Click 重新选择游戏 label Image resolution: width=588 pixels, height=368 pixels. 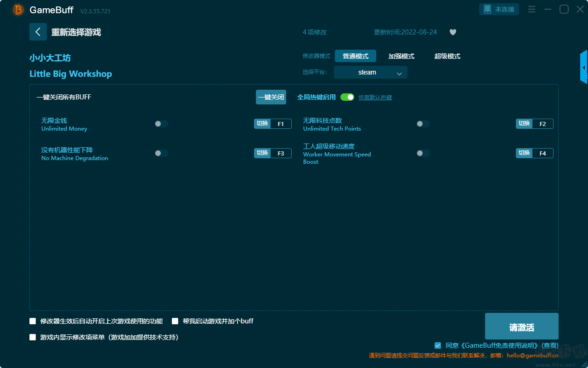click(x=76, y=32)
